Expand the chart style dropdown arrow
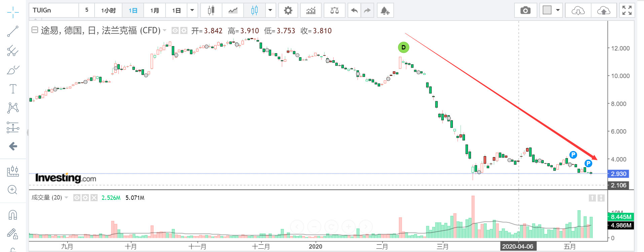 point(270,10)
